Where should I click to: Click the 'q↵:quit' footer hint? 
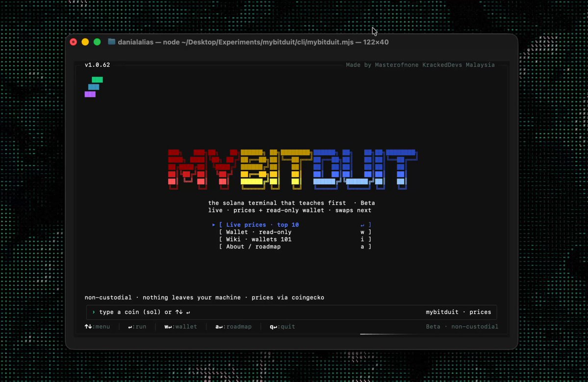tap(282, 327)
